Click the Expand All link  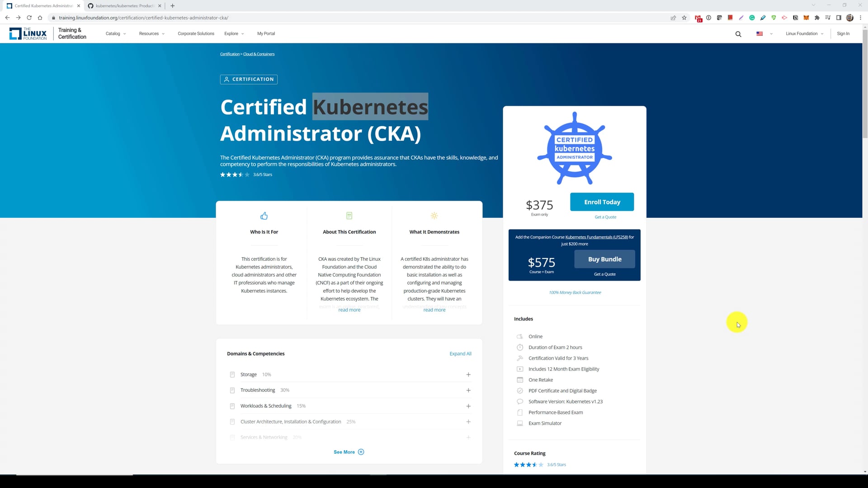coord(460,354)
